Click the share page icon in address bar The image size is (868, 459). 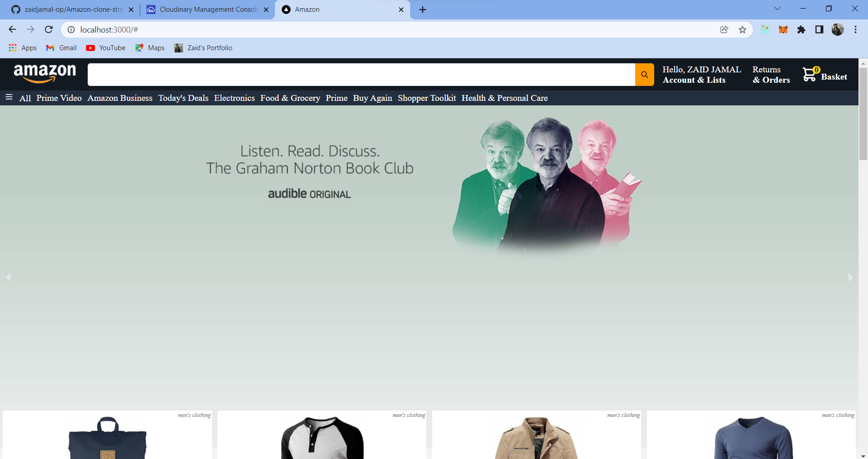pos(724,29)
